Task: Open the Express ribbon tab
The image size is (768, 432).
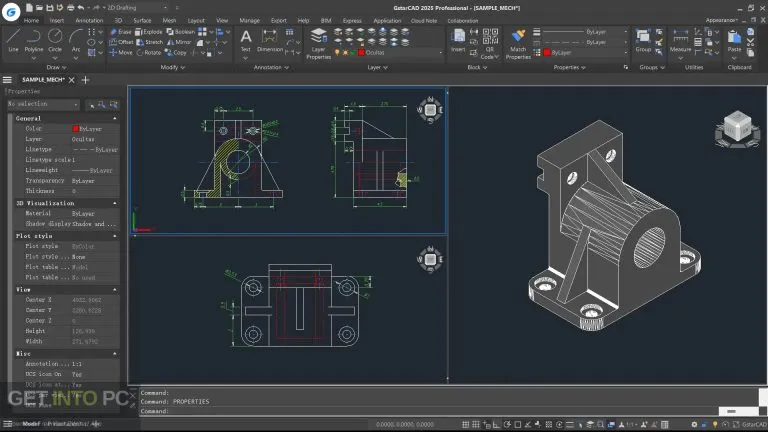Action: pos(352,21)
